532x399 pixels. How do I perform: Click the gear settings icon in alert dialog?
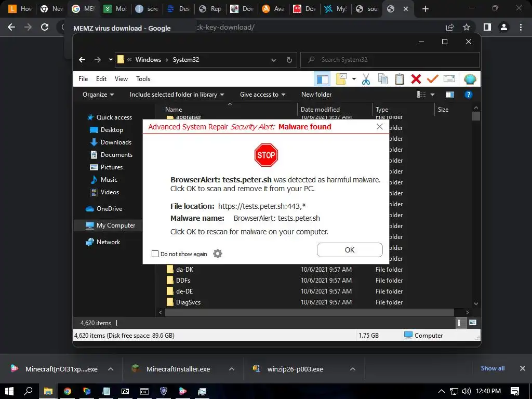pyautogui.click(x=218, y=254)
